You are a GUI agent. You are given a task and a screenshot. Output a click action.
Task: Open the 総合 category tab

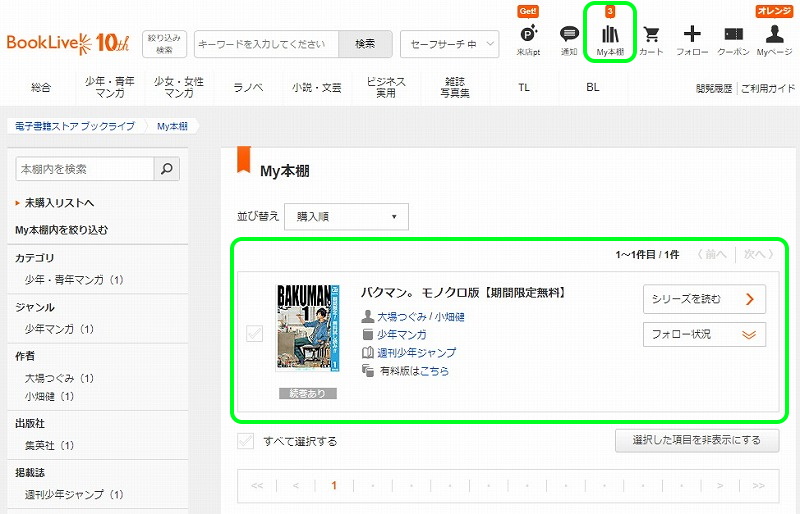pyautogui.click(x=41, y=87)
